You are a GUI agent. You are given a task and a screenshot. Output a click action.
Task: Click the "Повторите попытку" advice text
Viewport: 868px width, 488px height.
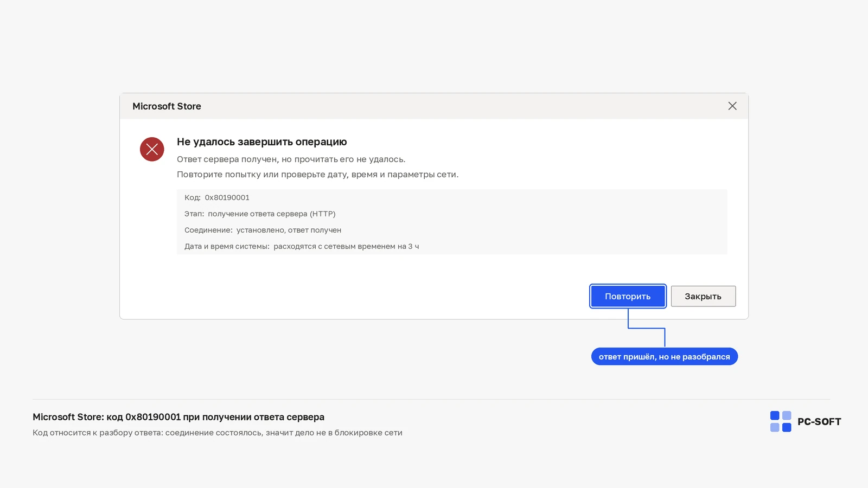(317, 175)
